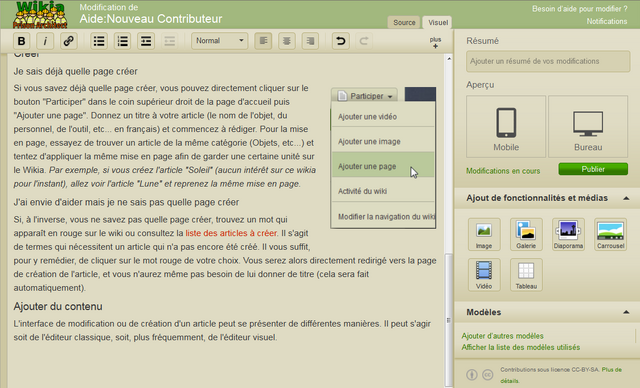Click the 'Ajouter du contenu' heading
Image resolution: width=640 pixels, height=388 pixels.
click(58, 306)
